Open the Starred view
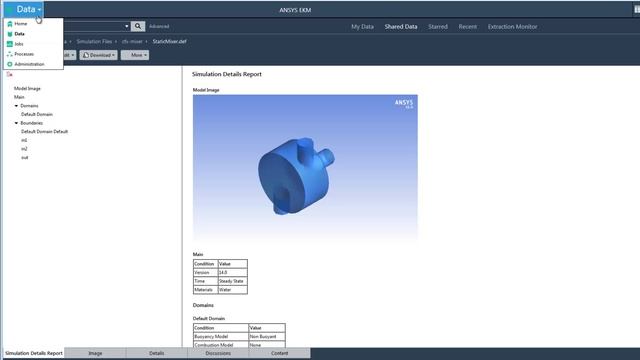Viewport: 640px width, 360px height. point(438,27)
